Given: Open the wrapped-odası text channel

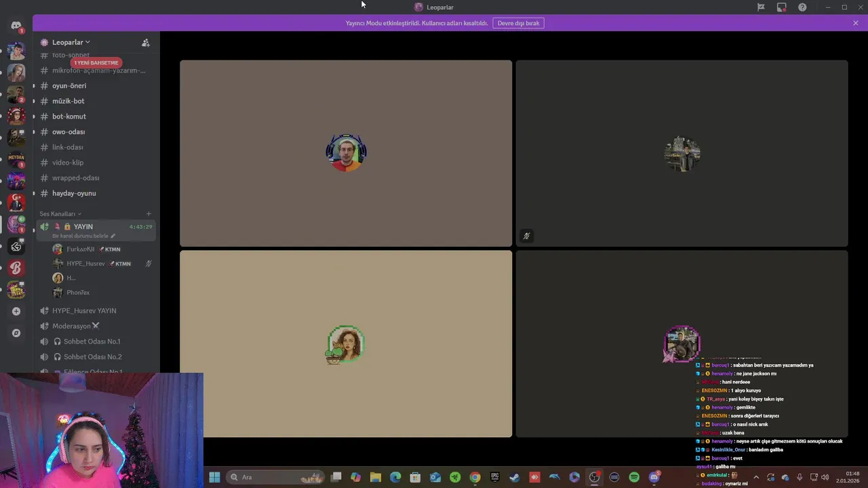Looking at the screenshot, I should click(x=96, y=178).
